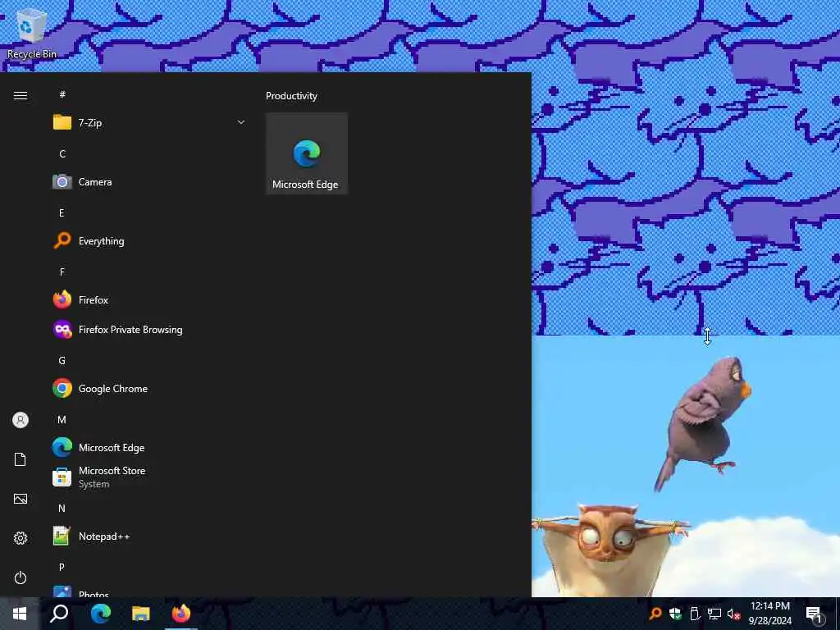Select the letter C section header
Viewport: 840px width, 630px height.
(x=62, y=153)
